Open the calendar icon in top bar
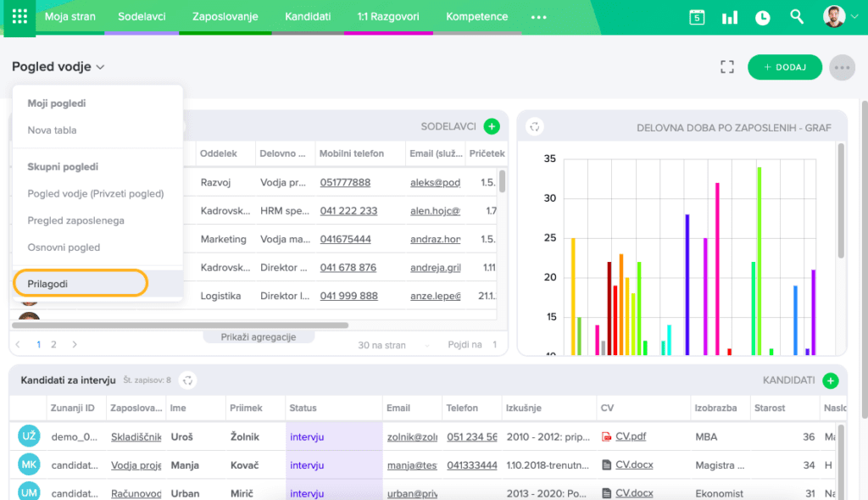The image size is (868, 500). click(697, 17)
